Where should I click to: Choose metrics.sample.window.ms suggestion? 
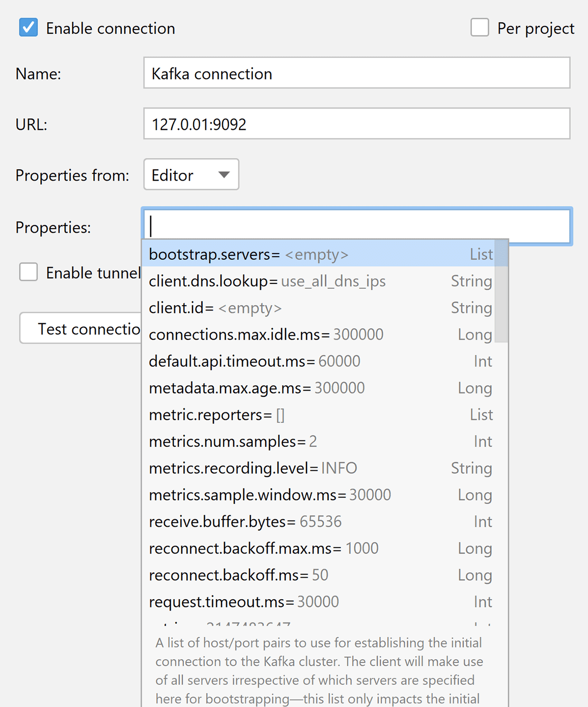tap(318, 495)
